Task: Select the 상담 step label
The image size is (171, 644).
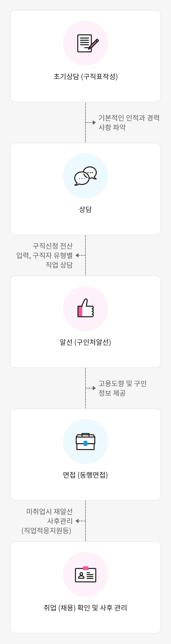Action: coord(85,209)
